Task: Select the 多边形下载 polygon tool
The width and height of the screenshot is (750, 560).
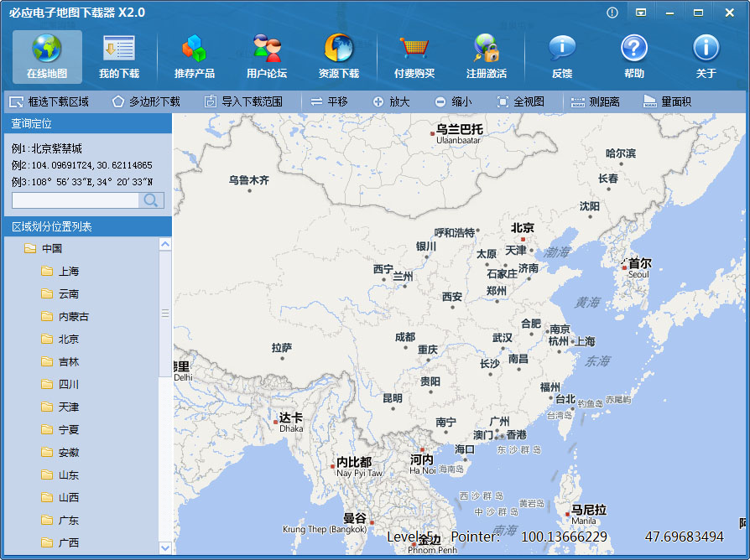Action: [146, 101]
